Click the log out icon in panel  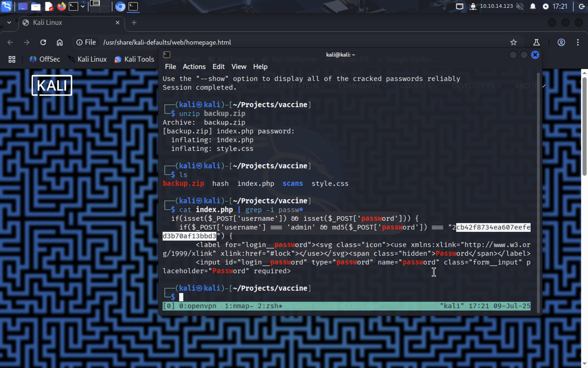(582, 6)
